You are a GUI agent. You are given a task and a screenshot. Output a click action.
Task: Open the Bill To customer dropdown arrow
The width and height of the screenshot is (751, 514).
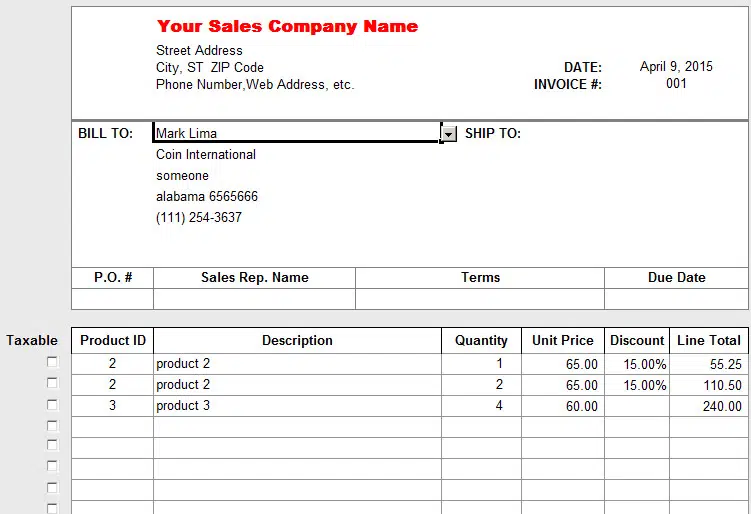click(448, 133)
